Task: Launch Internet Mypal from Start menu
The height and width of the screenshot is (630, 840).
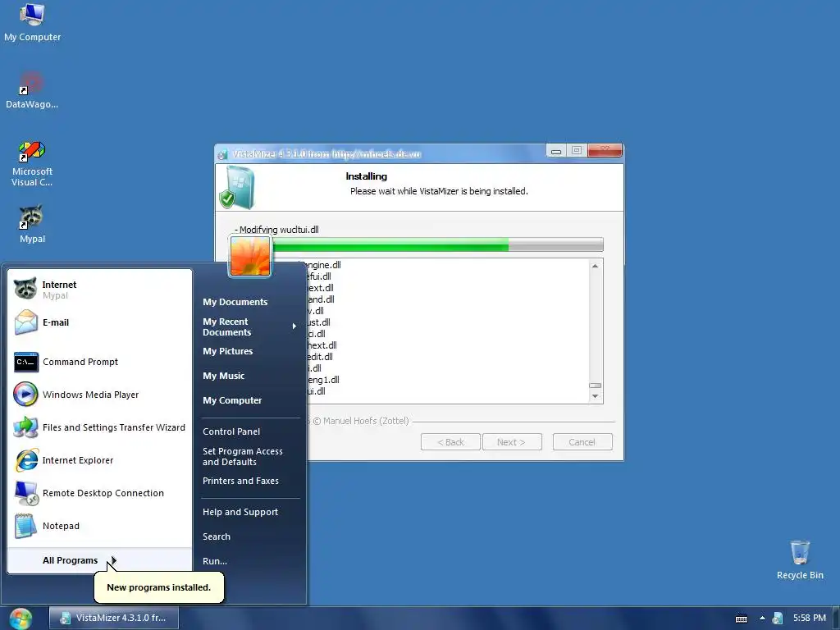Action: [x=101, y=290]
